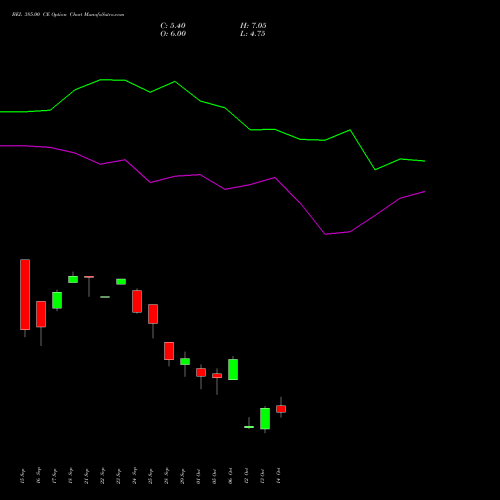Select the red candle above 24 Sep
Image resolution: width=500 pixels, height=500 pixels.
point(137,301)
